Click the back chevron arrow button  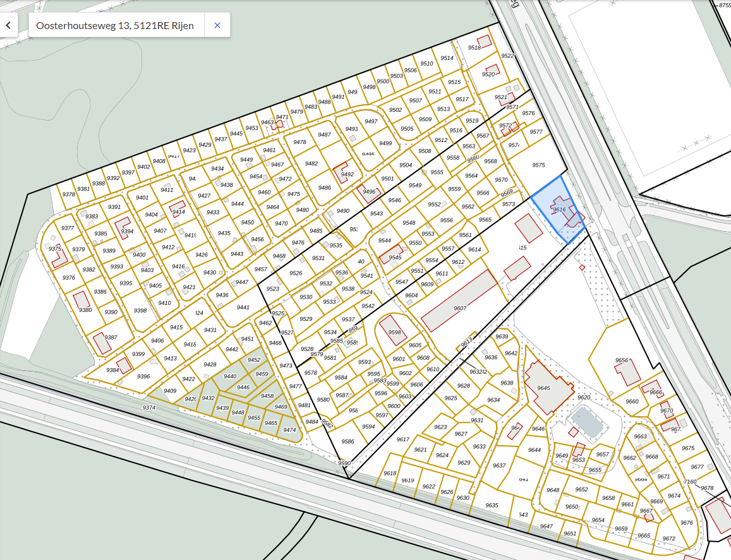click(x=8, y=25)
